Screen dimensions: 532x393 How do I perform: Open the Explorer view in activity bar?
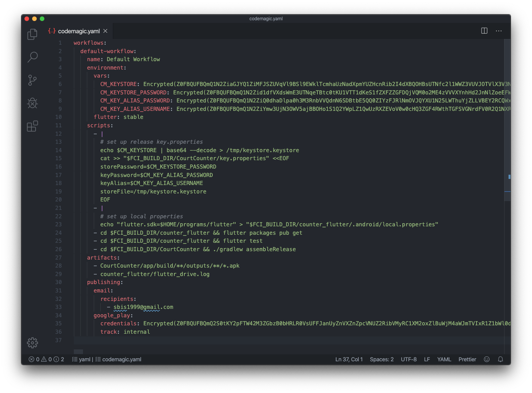33,34
